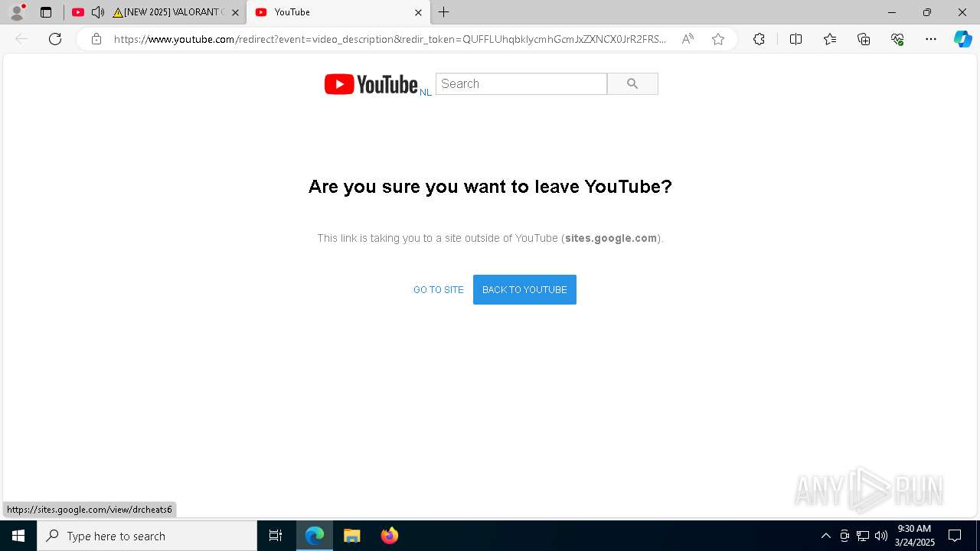The width and height of the screenshot is (980, 551).
Task: Open the Collections icon
Action: point(864,39)
